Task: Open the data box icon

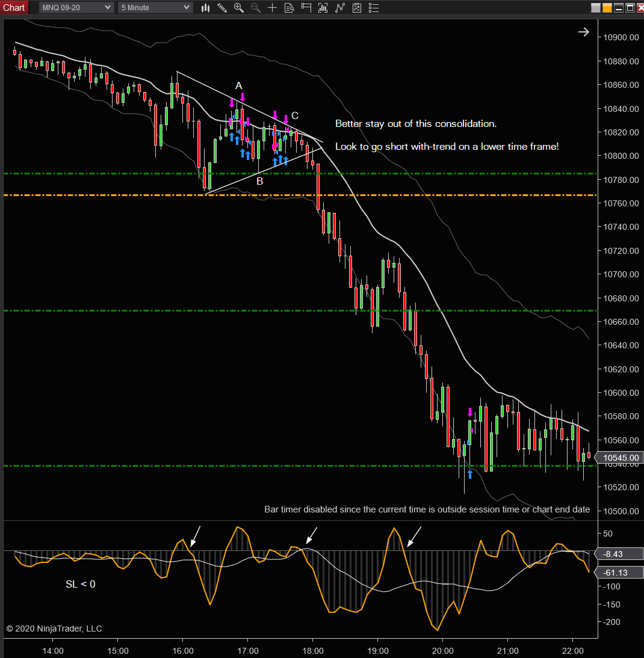Action: coord(289,8)
